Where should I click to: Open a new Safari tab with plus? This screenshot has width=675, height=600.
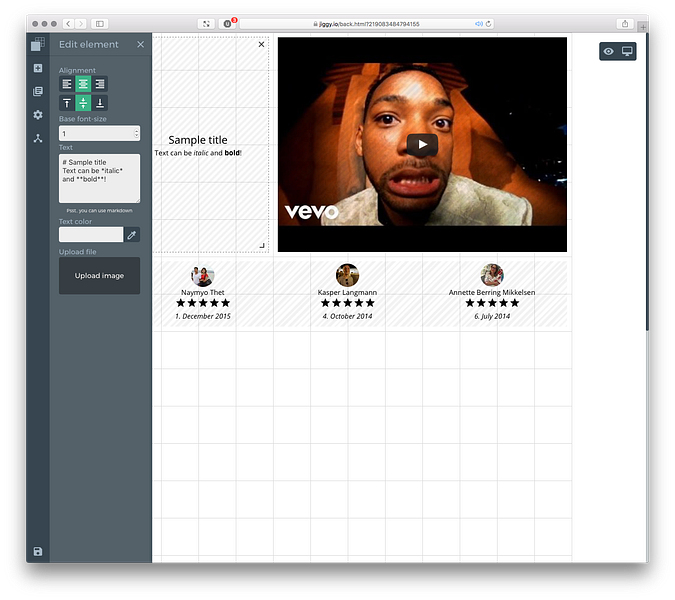click(643, 27)
